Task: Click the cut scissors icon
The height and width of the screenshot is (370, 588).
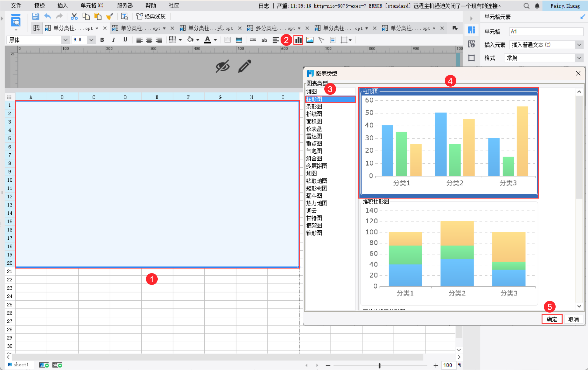Action: click(x=74, y=17)
